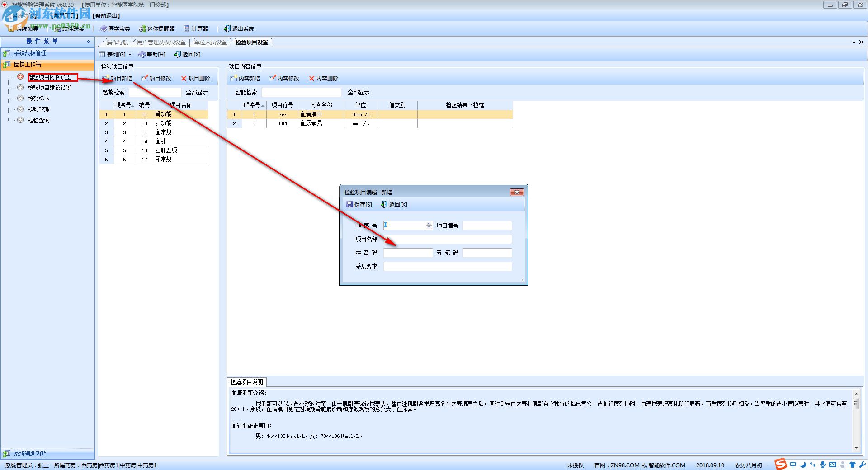Open the tab list dropdown arrow
868x470 pixels.
click(x=854, y=42)
